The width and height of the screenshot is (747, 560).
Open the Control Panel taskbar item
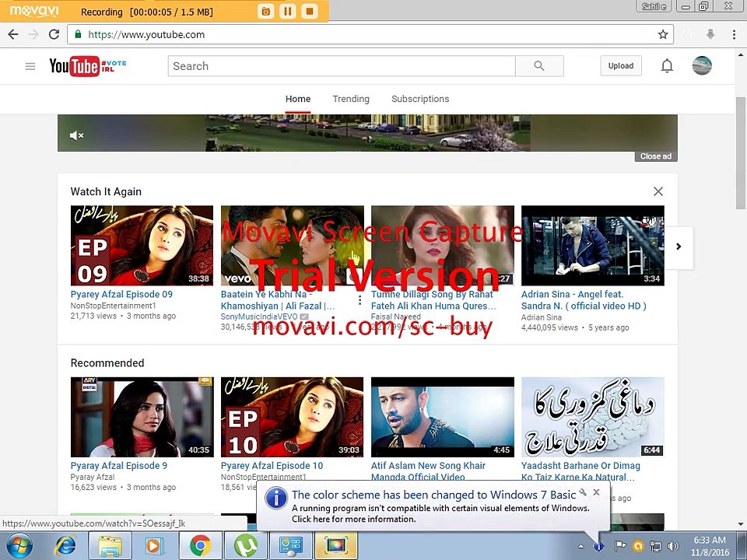(x=290, y=546)
